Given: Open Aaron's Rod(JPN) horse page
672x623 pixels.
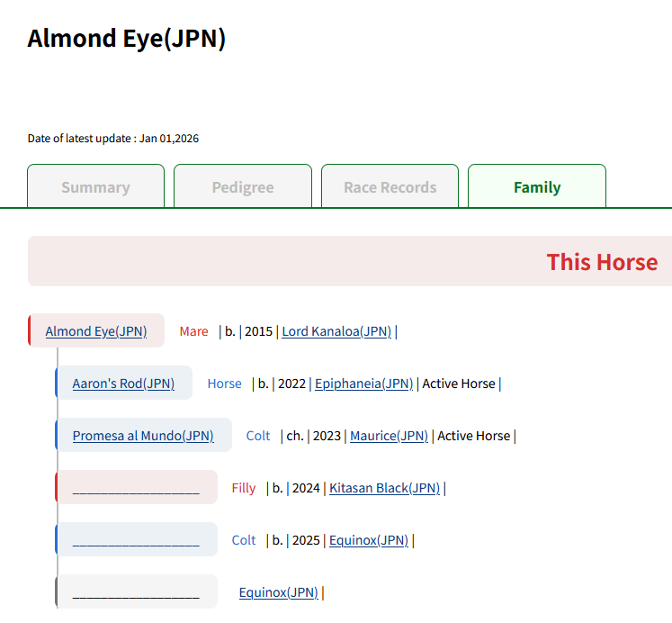Looking at the screenshot, I should (123, 384).
